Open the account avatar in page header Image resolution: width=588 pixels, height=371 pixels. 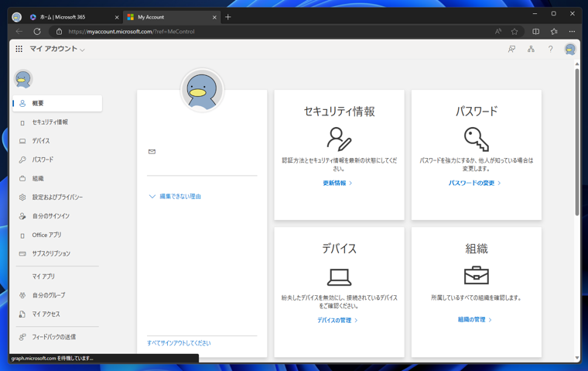(x=570, y=49)
